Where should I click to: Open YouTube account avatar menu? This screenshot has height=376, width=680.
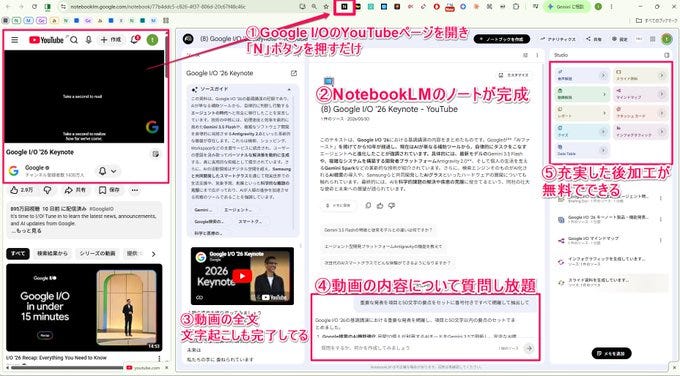click(x=152, y=40)
